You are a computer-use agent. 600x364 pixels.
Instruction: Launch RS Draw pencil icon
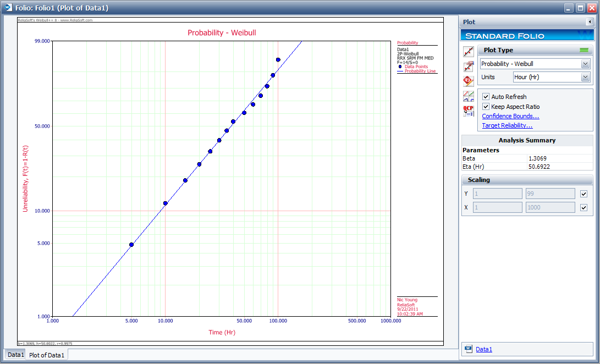[469, 81]
